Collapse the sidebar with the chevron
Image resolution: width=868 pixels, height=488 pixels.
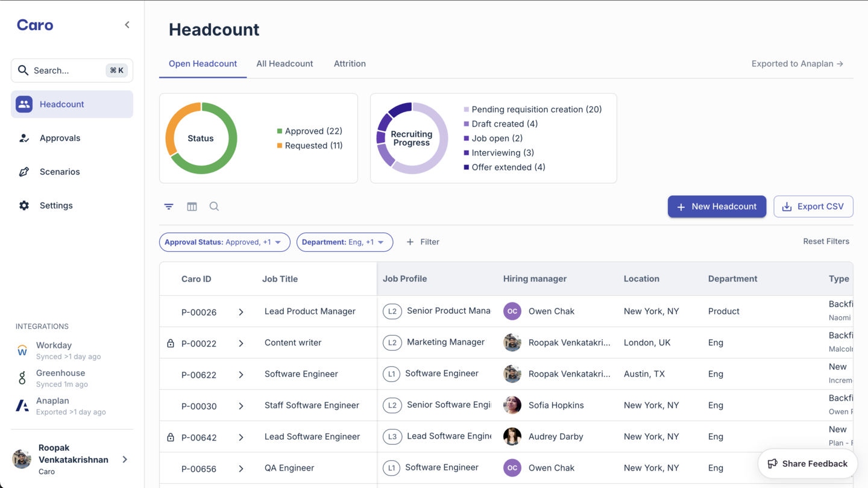click(x=127, y=25)
